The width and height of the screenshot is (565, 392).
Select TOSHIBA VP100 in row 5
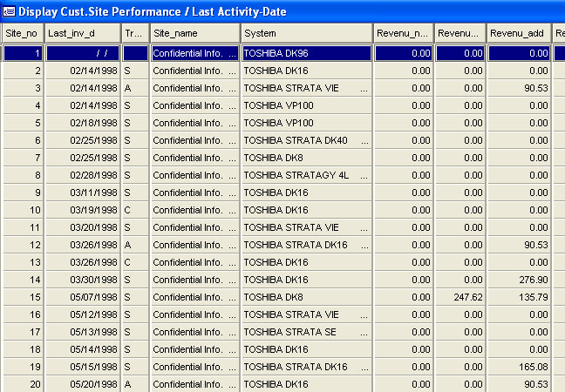307,123
